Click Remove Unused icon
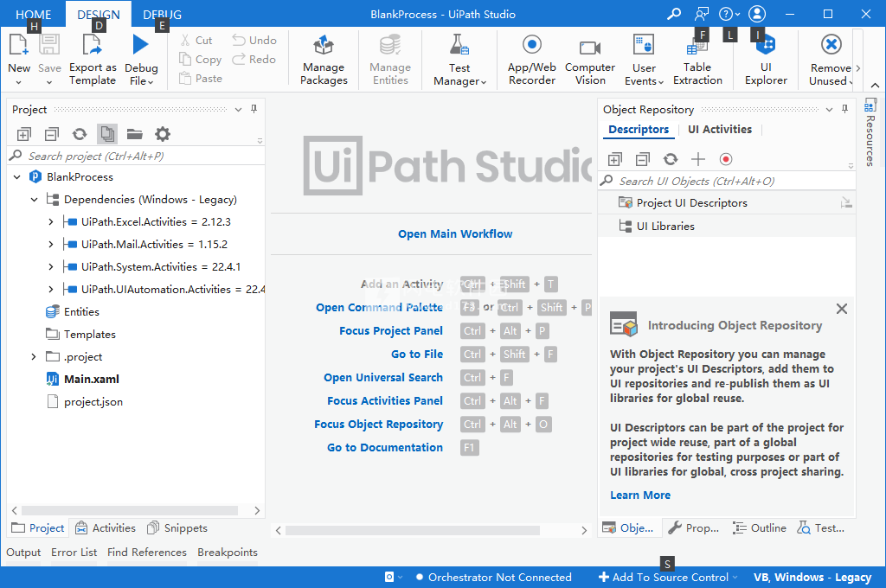 [831, 45]
